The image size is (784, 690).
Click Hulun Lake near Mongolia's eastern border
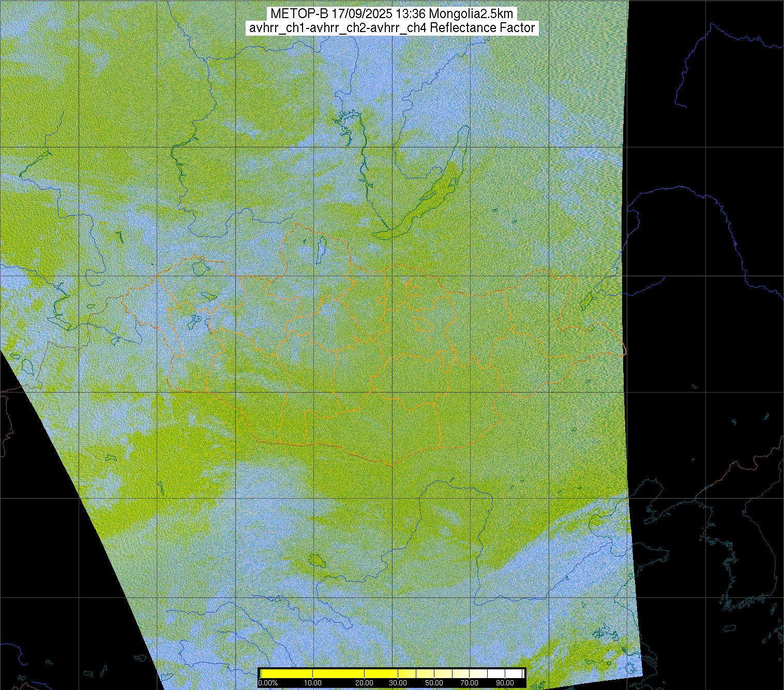click(587, 299)
